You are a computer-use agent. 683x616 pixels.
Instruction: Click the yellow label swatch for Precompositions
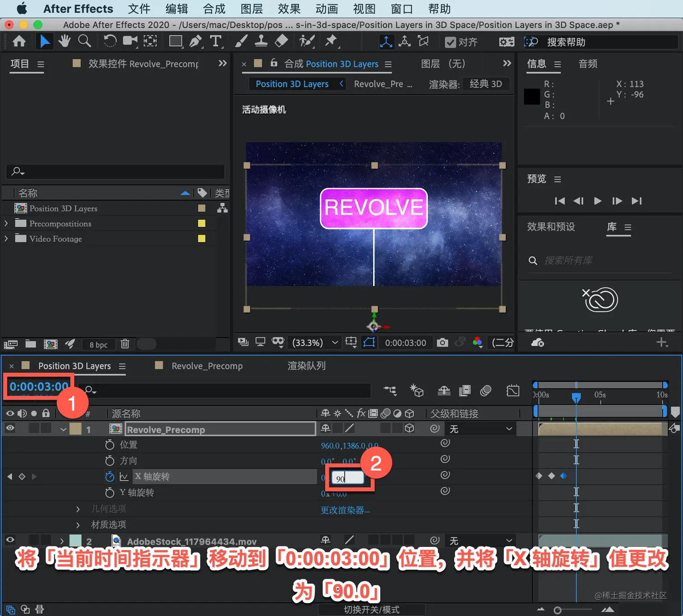pos(201,223)
